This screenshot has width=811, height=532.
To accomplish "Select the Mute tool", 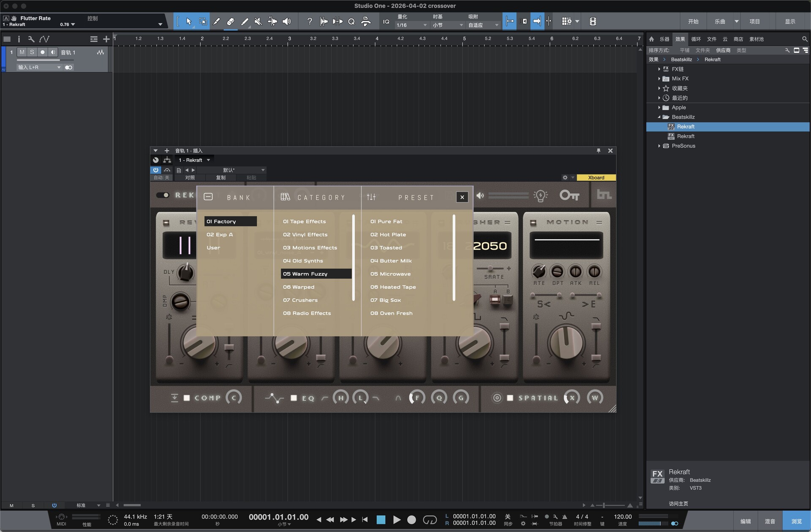I will click(x=259, y=22).
